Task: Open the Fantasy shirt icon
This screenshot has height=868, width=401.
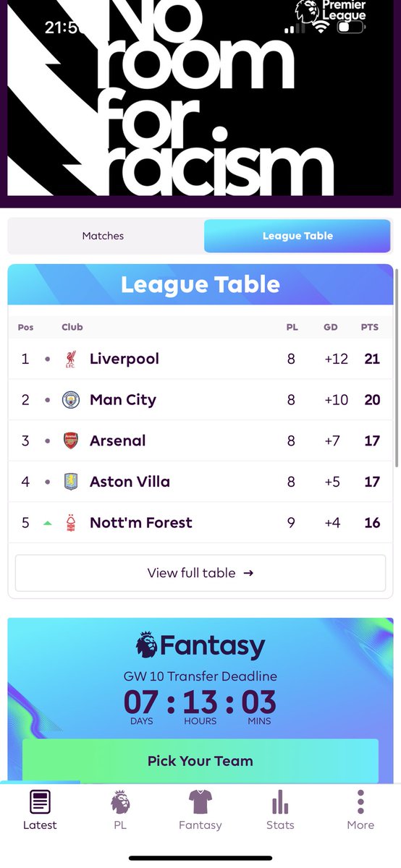Action: click(x=200, y=802)
